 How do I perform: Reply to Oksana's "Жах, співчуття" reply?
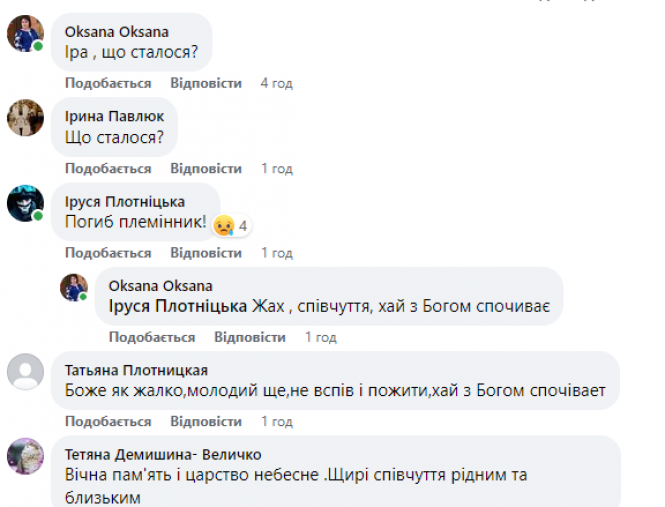[250, 337]
